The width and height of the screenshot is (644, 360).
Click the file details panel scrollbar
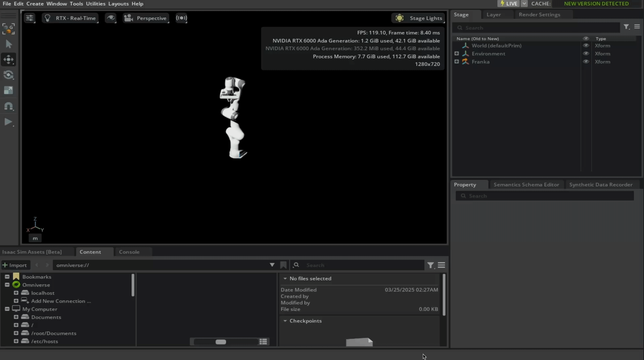[444, 295]
